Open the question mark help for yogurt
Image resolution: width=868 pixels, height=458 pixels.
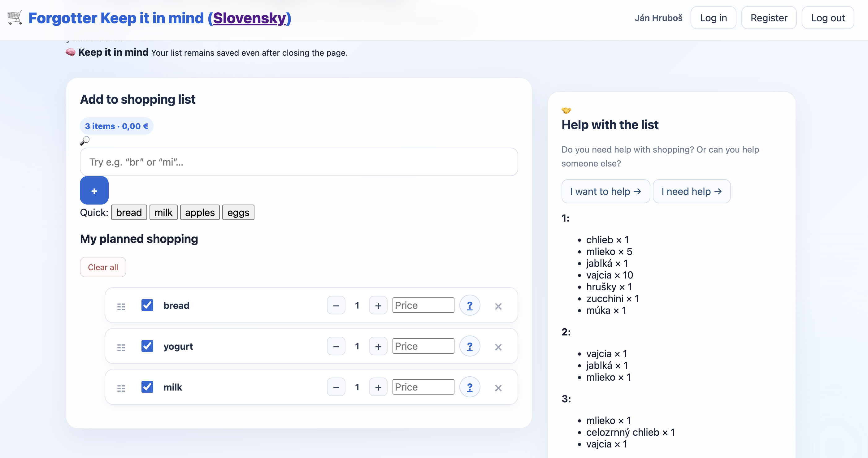[470, 346]
